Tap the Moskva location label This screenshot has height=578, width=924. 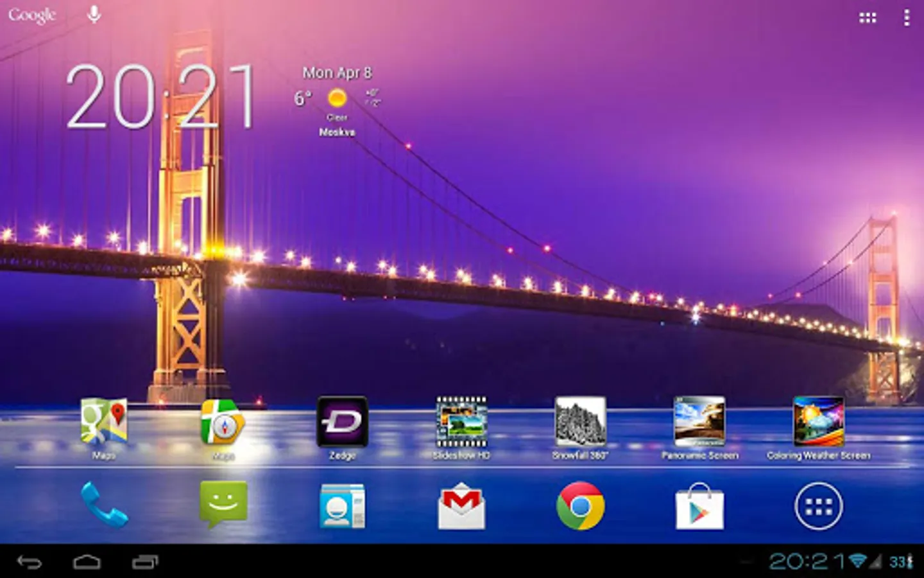tap(337, 132)
